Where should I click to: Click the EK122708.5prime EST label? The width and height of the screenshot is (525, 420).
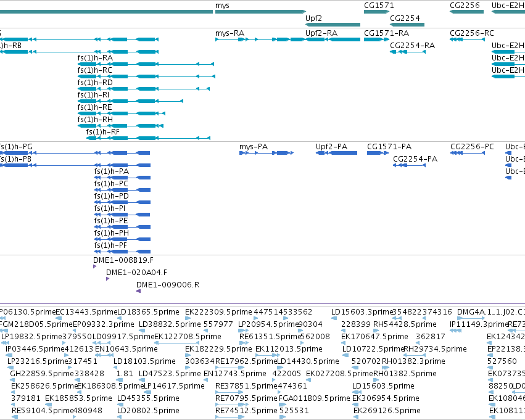point(188,337)
